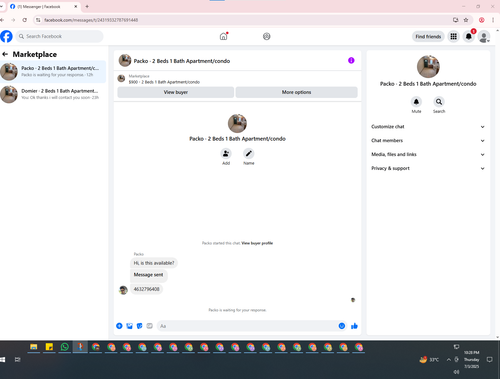Screen dimensions: 500x379
Task: Click the 4632796408 message bubble
Action: tap(146, 289)
